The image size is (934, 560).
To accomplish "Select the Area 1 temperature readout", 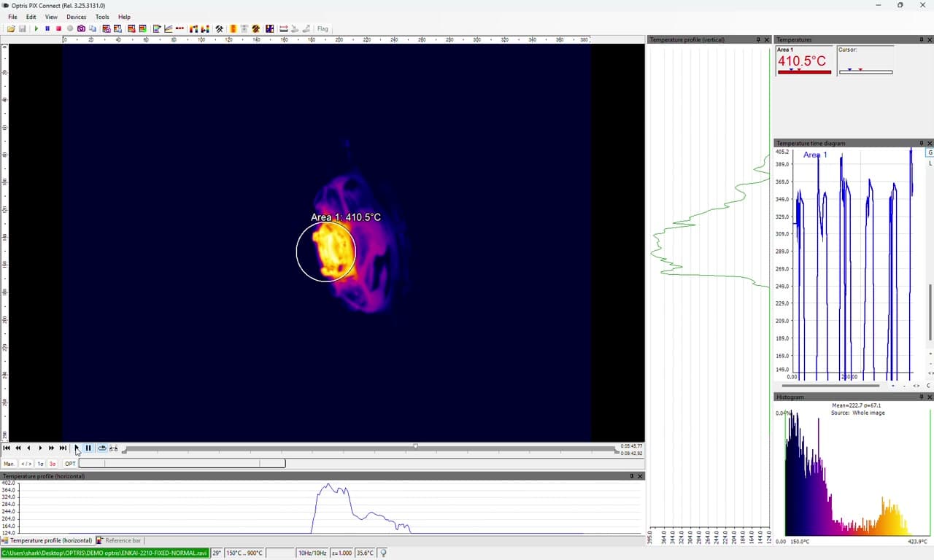I will tap(804, 61).
